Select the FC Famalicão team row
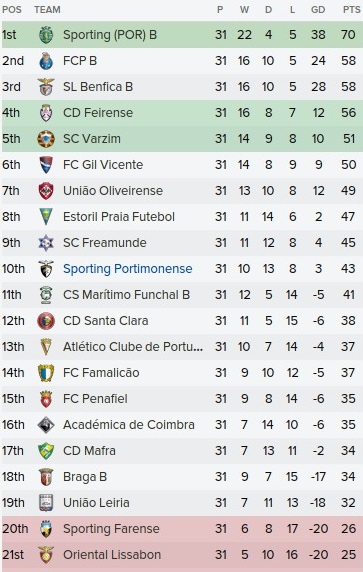This screenshot has width=363, height=572. [181, 373]
